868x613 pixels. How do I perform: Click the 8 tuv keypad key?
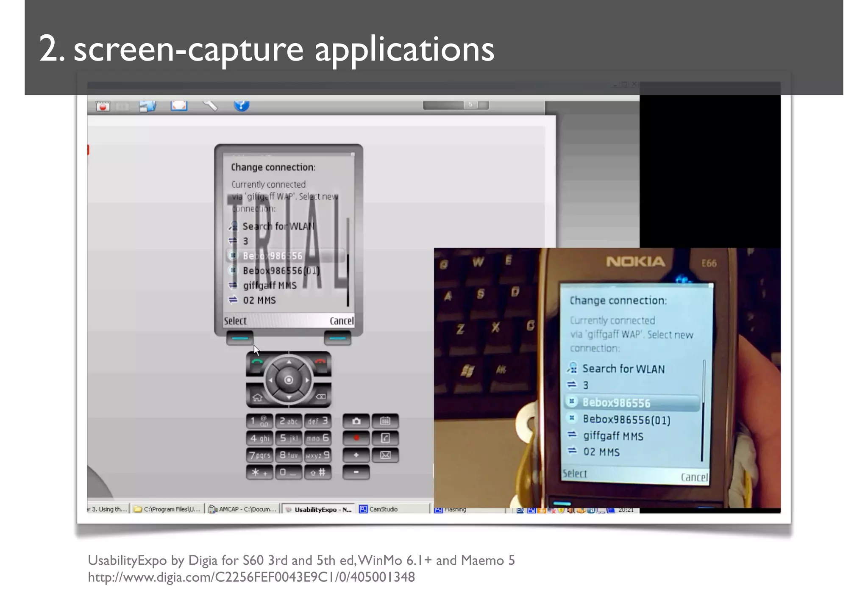click(289, 455)
